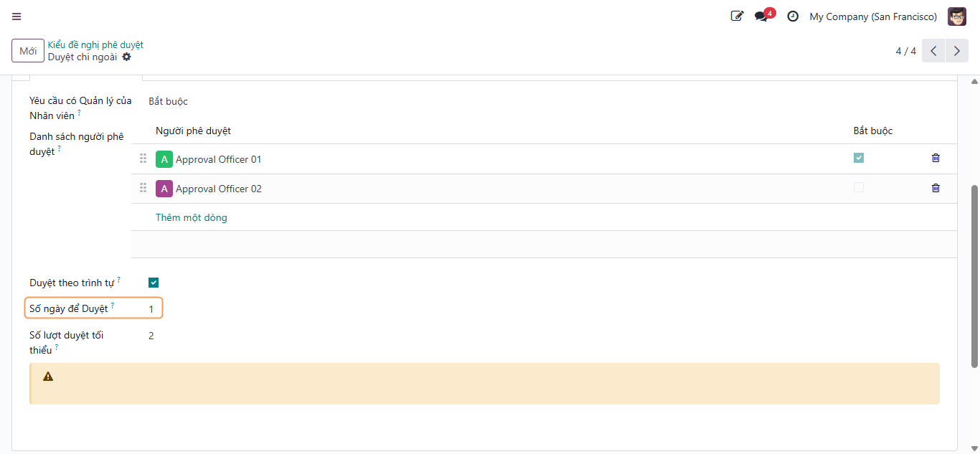980x454 pixels.
Task: Go to next record arrow
Action: (956, 51)
